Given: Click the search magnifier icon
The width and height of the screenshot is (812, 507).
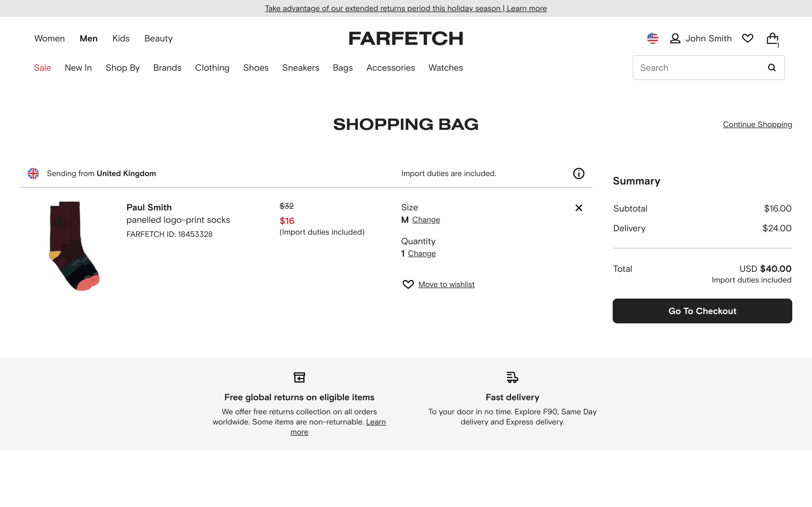Looking at the screenshot, I should click(x=772, y=68).
